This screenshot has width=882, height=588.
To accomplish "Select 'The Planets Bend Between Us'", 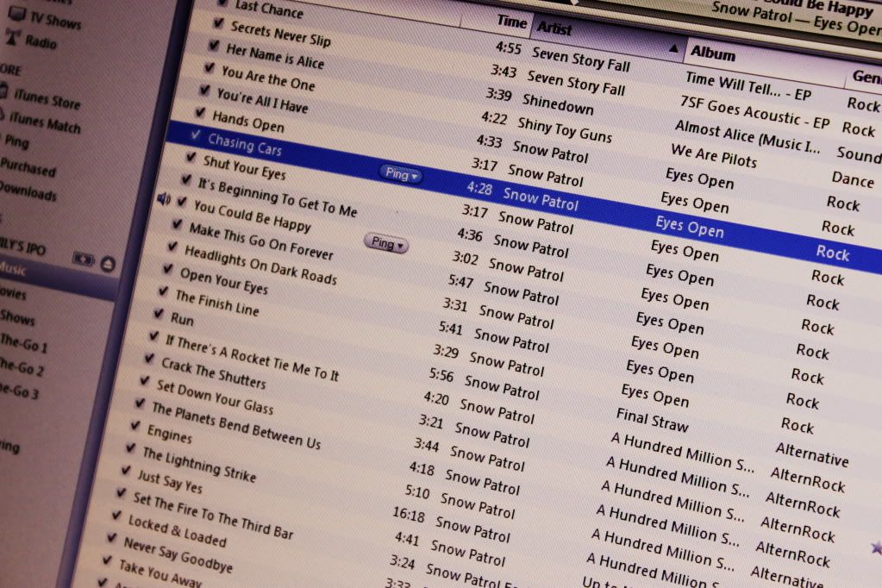I will [x=237, y=425].
